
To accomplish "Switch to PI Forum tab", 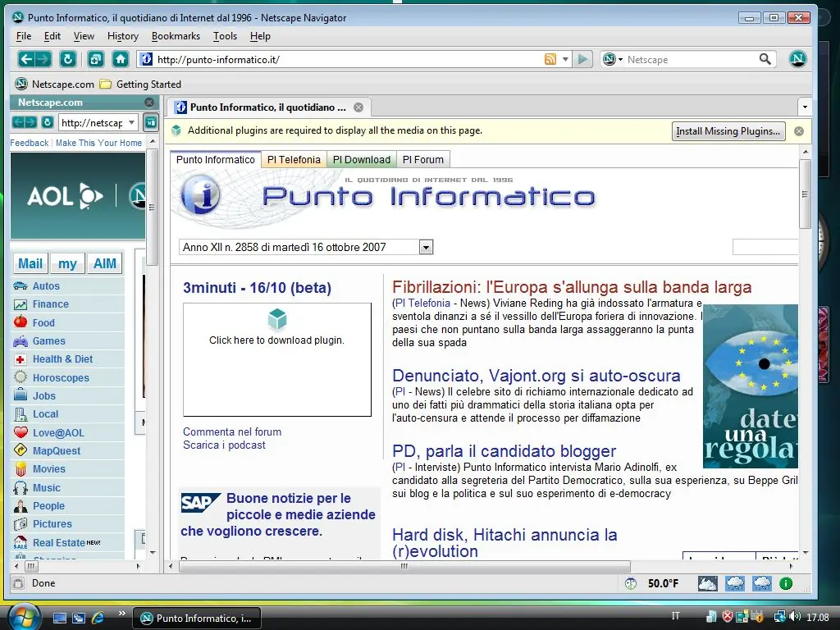I will pyautogui.click(x=422, y=160).
